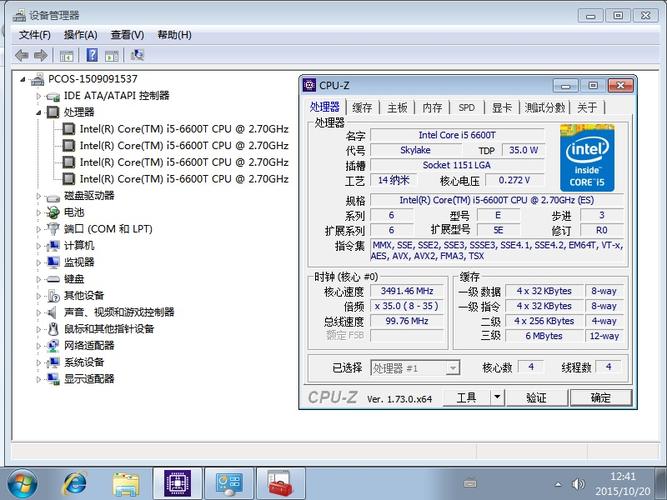The height and width of the screenshot is (500, 667).
Task: Expand the 电池 node
Action: click(38, 213)
